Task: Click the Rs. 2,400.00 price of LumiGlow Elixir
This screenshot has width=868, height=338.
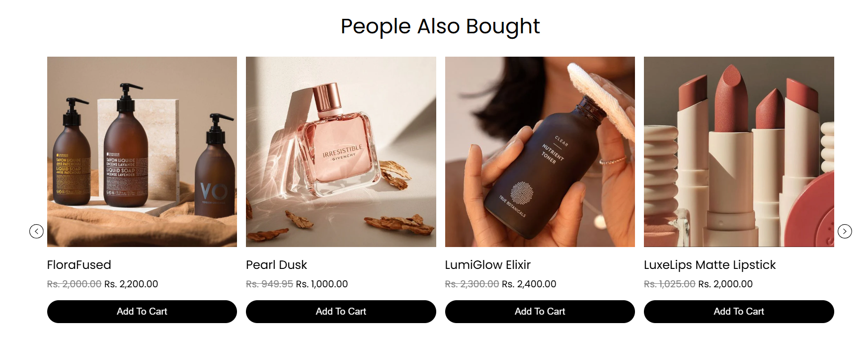Action: coord(529,284)
